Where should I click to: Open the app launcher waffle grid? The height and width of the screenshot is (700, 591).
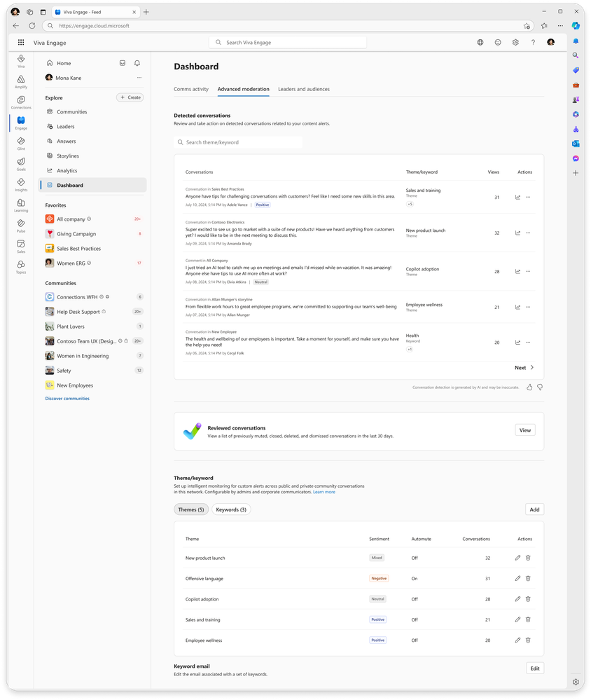pyautogui.click(x=21, y=43)
